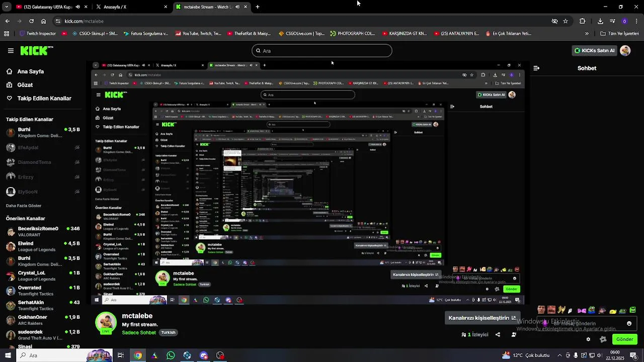The image size is (644, 362).
Task: Open BeceriksizRome0 recommended channel
Action: [43, 231]
